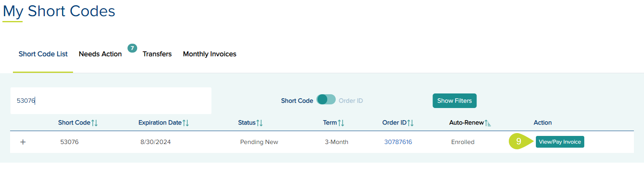644x178 pixels.
Task: Sort by Term column arrows
Action: tap(341, 123)
